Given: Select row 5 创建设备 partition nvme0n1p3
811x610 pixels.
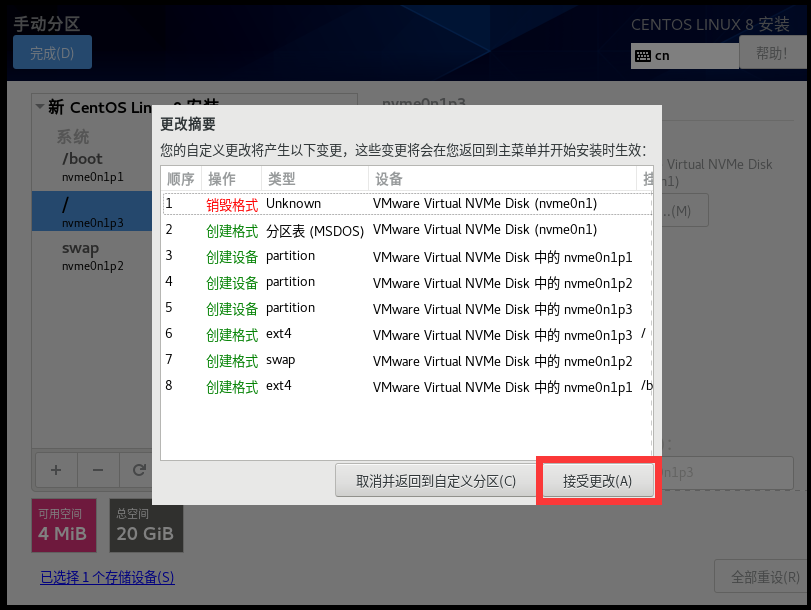Looking at the screenshot, I should pos(407,308).
